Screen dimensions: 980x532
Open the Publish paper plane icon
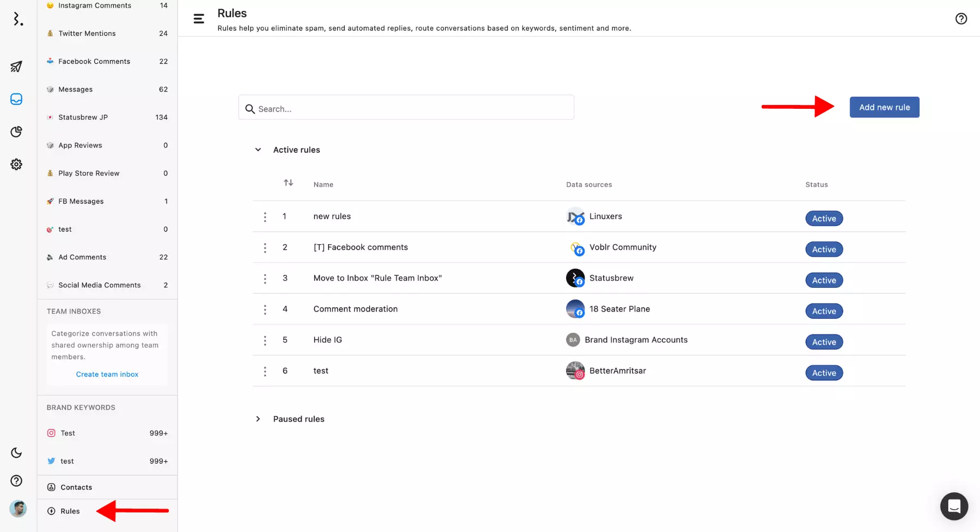[16, 66]
